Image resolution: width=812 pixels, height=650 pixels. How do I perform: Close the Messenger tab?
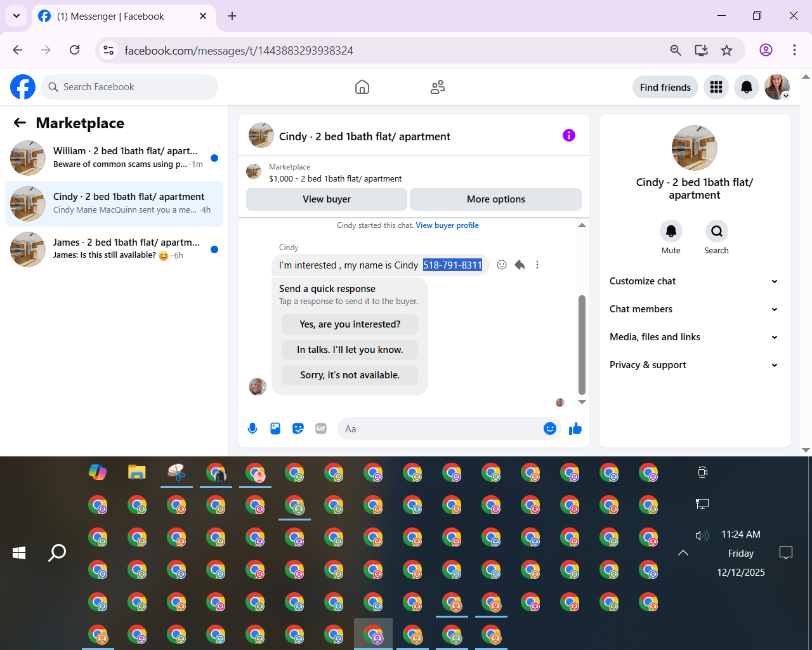pyautogui.click(x=203, y=16)
